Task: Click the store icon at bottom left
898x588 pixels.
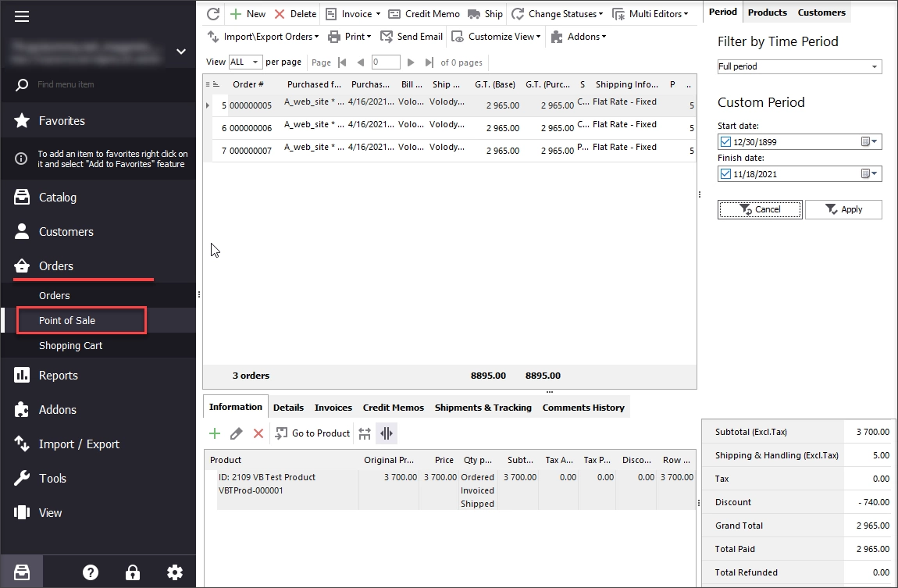Action: tap(22, 572)
